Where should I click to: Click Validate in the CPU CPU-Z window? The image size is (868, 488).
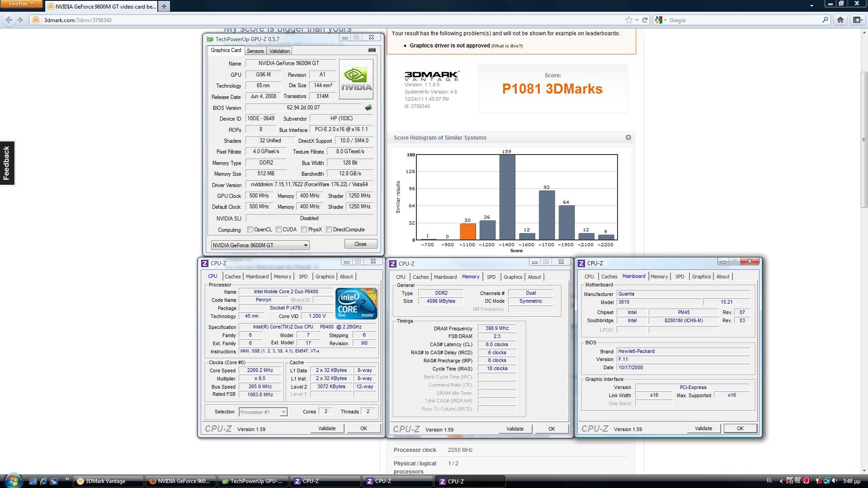pos(326,428)
